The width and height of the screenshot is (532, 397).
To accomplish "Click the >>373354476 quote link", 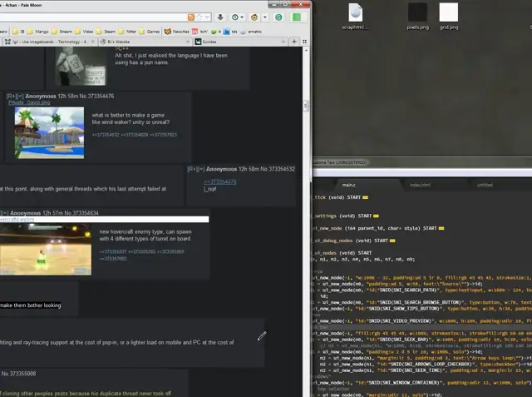I will pos(220,181).
